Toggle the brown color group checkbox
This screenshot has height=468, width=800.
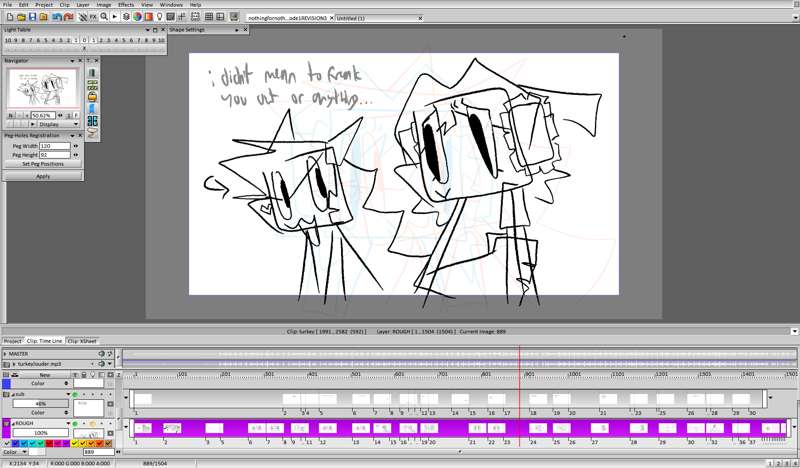(109, 444)
